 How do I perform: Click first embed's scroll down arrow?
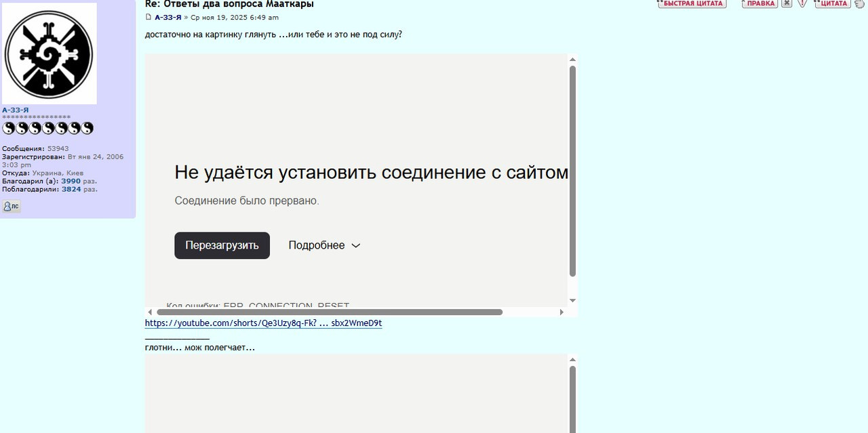tap(572, 300)
